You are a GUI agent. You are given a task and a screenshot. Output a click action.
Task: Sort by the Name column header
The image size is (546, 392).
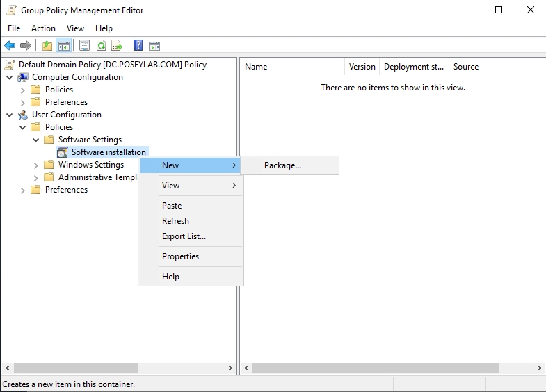click(292, 67)
